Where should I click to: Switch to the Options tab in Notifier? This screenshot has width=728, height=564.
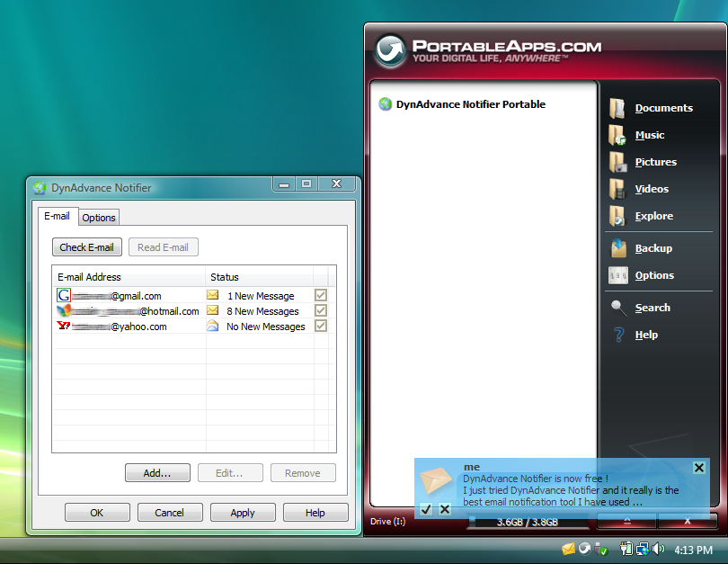[99, 218]
